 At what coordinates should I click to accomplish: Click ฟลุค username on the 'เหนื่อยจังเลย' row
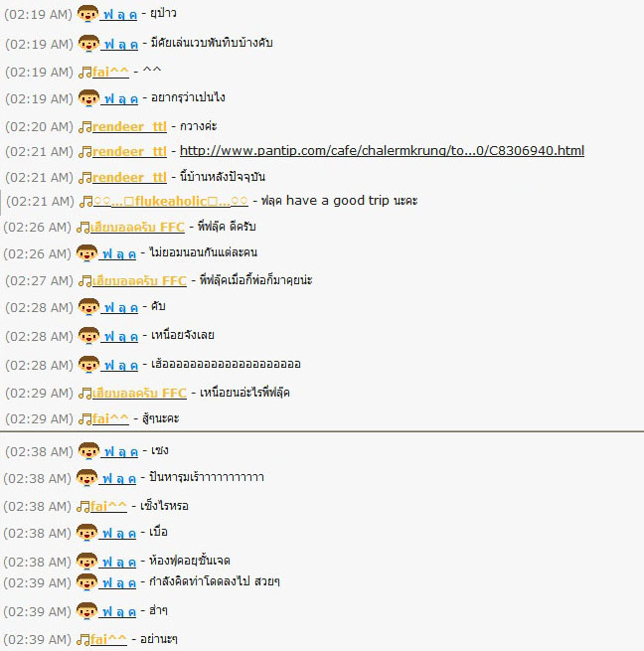click(x=120, y=336)
